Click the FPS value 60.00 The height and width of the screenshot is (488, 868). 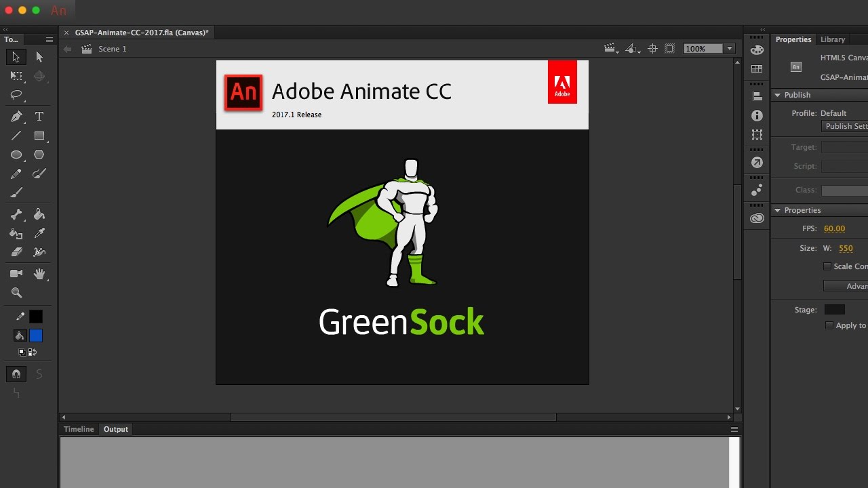pyautogui.click(x=834, y=228)
